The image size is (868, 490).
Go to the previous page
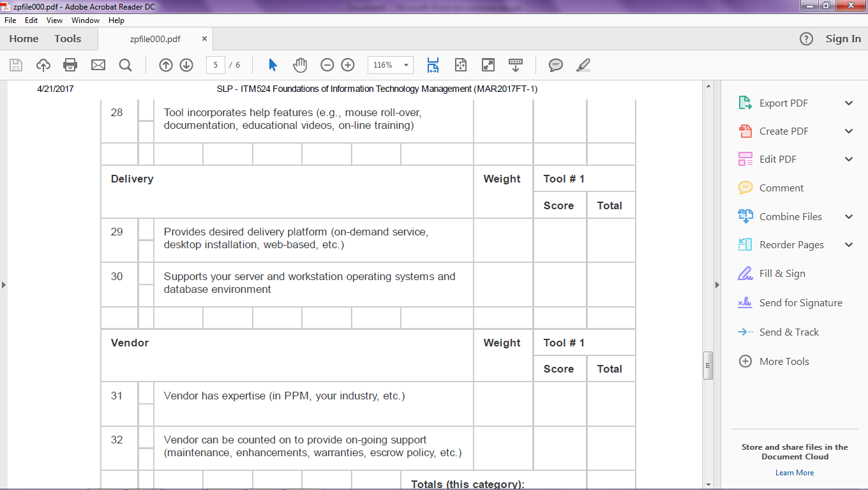pos(165,64)
